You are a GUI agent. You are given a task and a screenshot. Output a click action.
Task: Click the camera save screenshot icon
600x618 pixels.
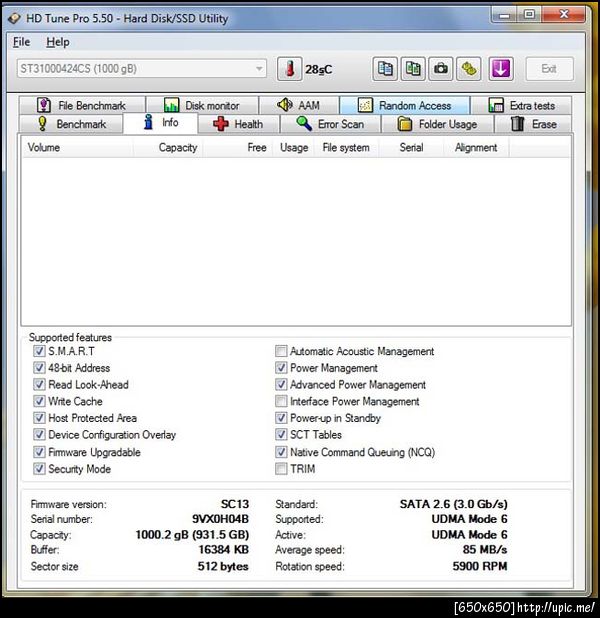441,69
